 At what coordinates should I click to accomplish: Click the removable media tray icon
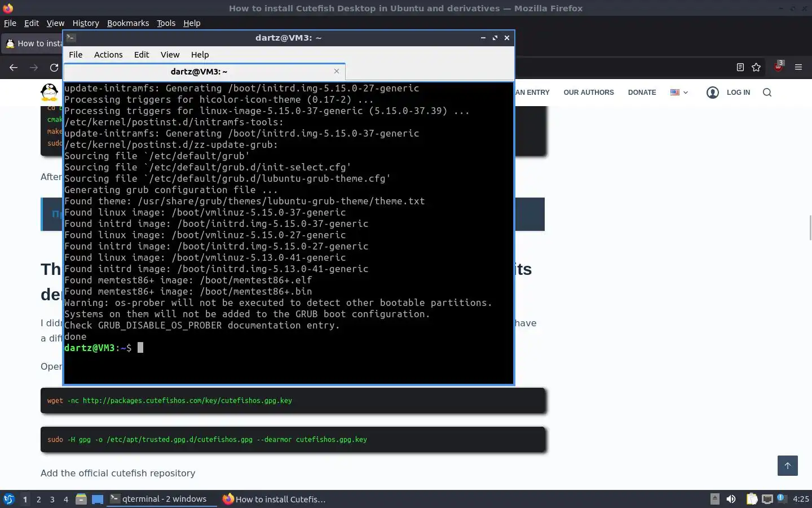click(714, 499)
